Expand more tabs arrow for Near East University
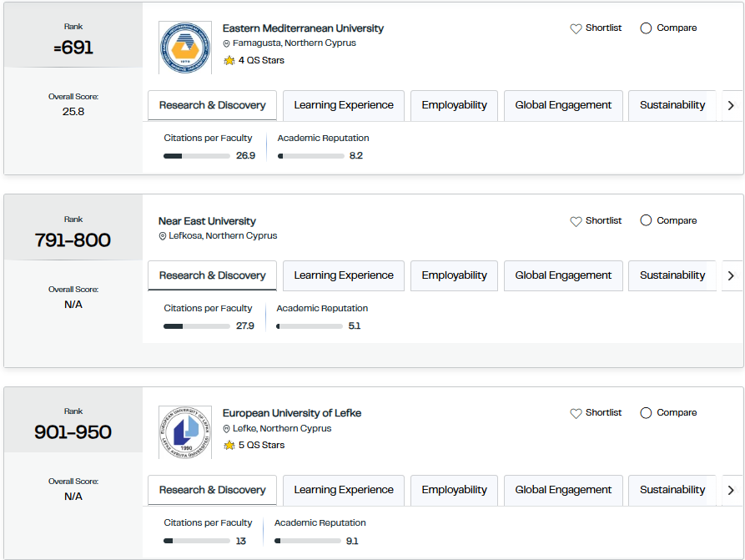Viewport: 745px width, 560px height. pyautogui.click(x=731, y=275)
